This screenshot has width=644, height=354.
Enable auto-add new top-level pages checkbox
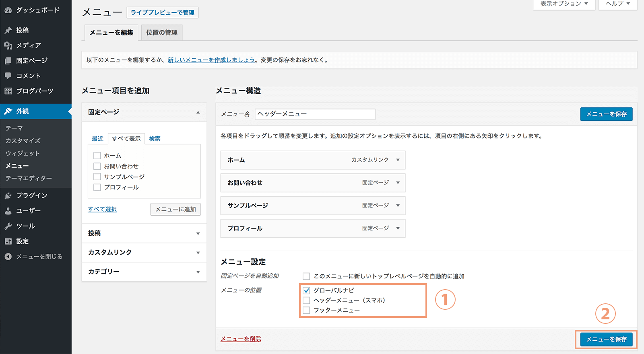[306, 276]
